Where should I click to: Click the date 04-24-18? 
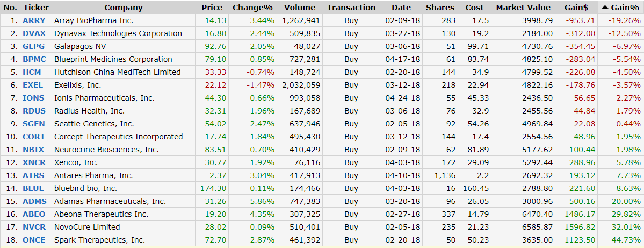click(403, 98)
